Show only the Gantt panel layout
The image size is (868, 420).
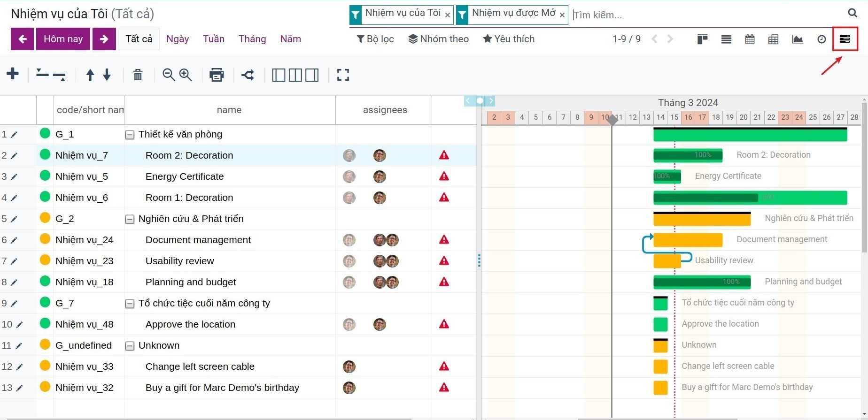pyautogui.click(x=312, y=75)
